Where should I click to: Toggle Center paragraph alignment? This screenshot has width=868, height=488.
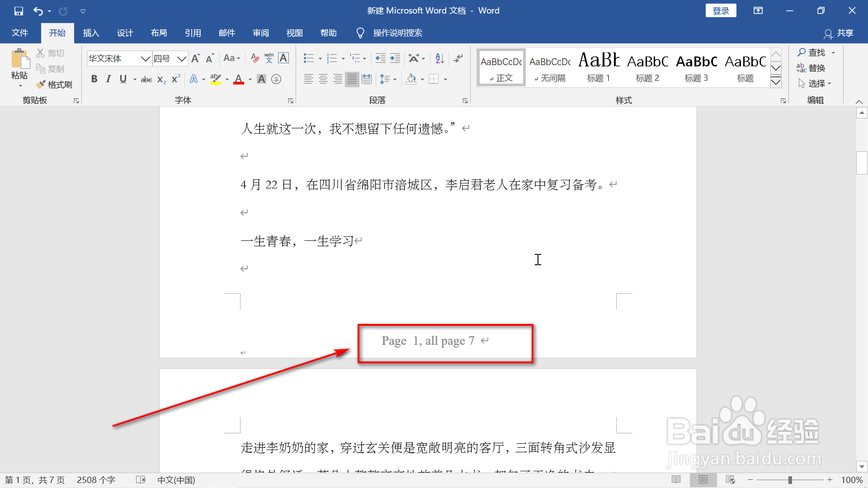coord(323,79)
